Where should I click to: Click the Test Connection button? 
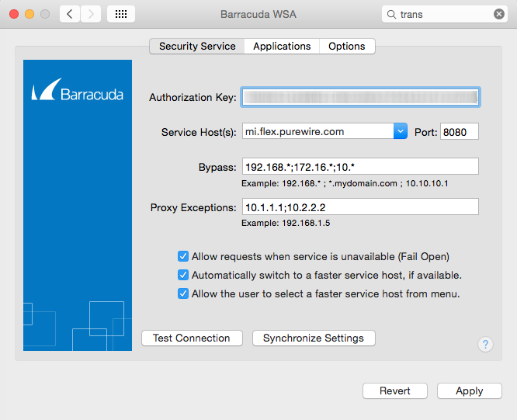192,338
